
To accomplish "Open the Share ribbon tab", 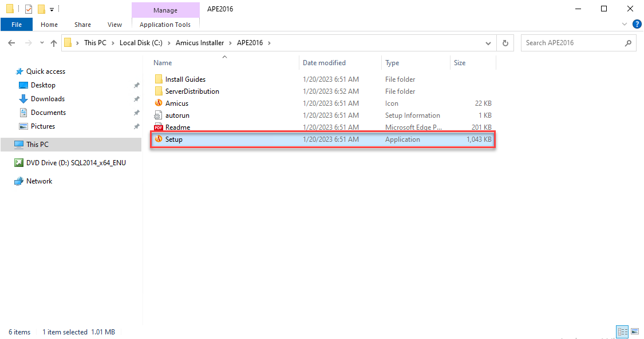I will (82, 25).
